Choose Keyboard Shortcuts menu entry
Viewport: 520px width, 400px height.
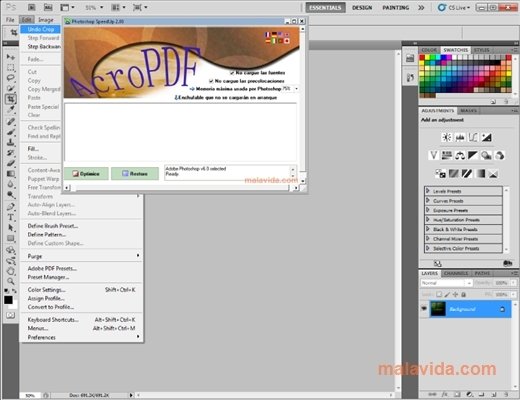(x=82, y=319)
